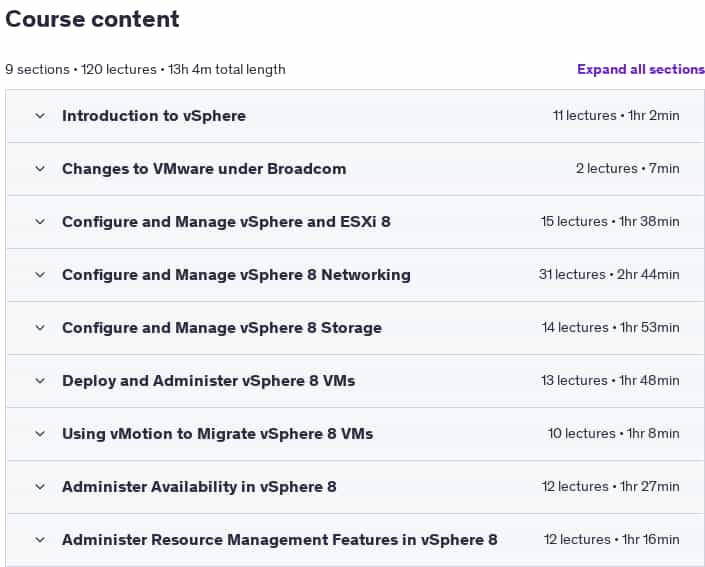Click the 31 lectures 2hr 44min label

click(609, 274)
